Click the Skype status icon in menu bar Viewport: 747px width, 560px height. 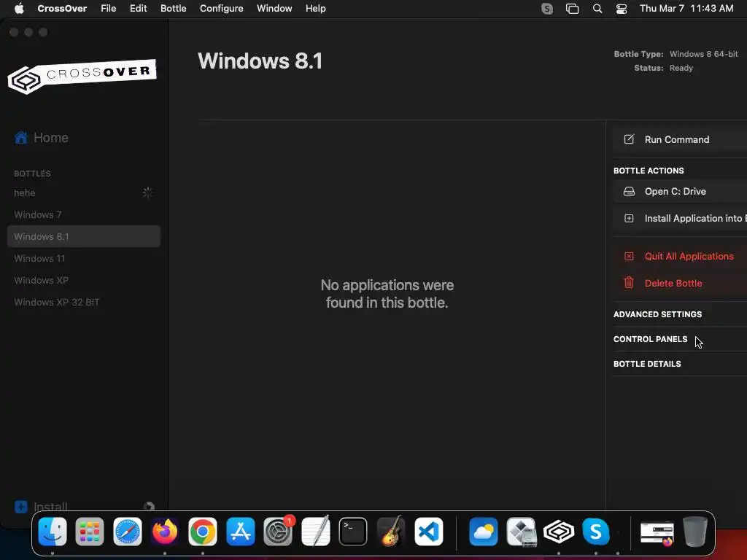pos(547,9)
